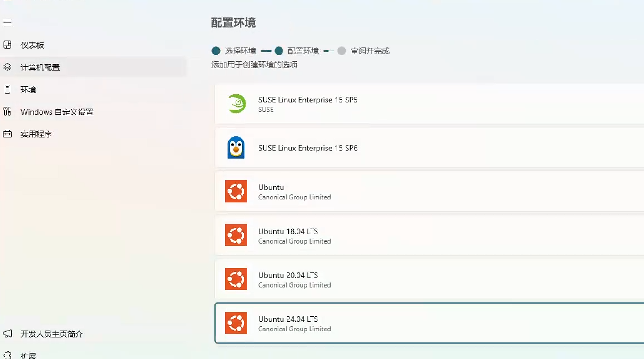The height and width of the screenshot is (359, 644).
Task: Click the 环境 sidebar icon
Action: [7, 89]
